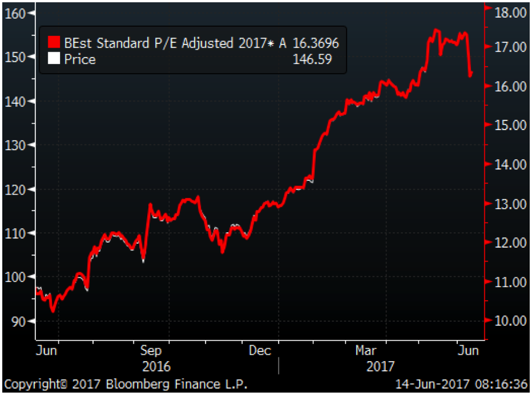This screenshot has height=396, width=532.
Task: Click the 2017 year label
Action: [x=380, y=366]
